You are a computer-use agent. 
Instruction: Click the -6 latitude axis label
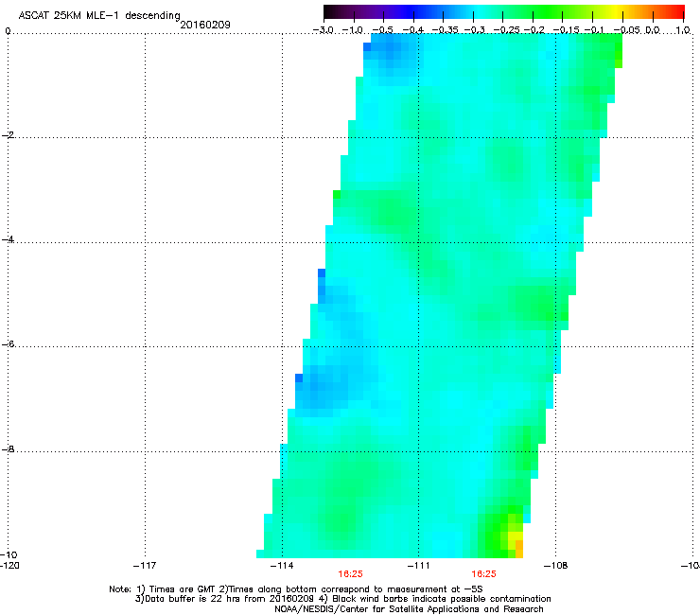click(8, 344)
